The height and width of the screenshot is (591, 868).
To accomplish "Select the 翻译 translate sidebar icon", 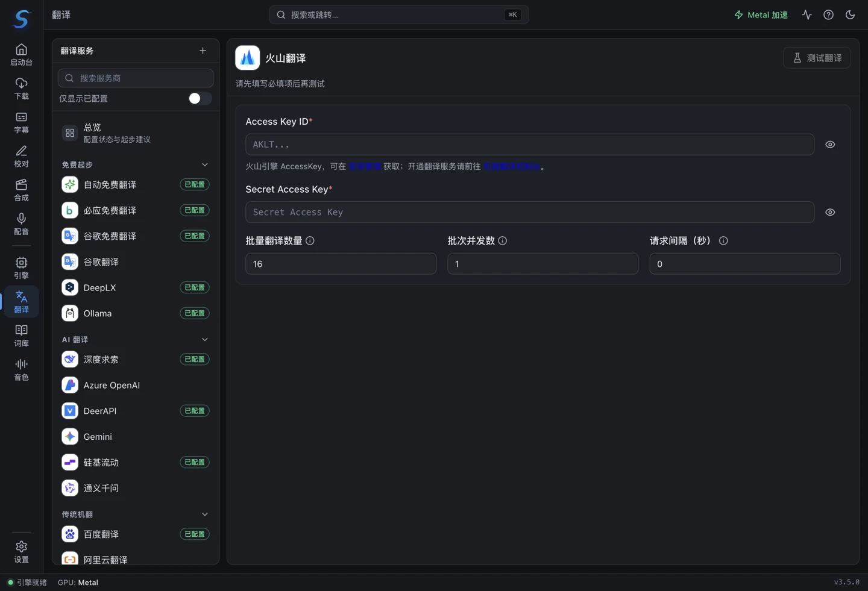I will click(21, 301).
